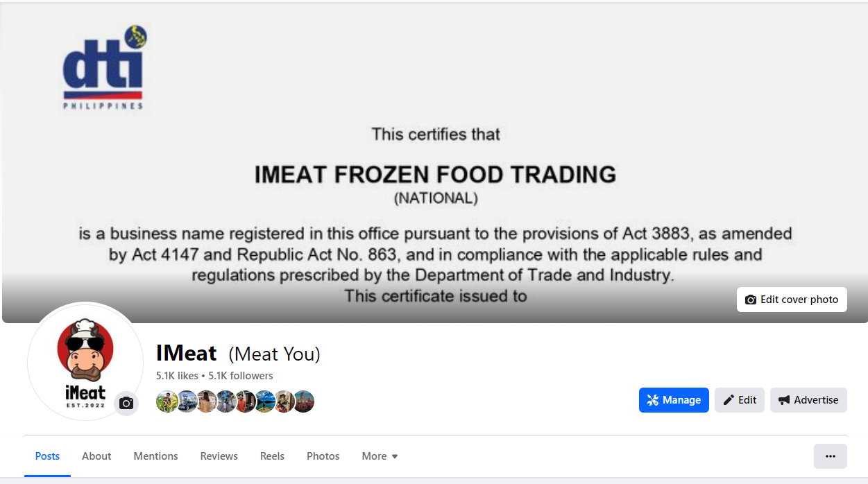Switch to the Posts tab
The width and height of the screenshot is (868, 484).
(47, 456)
